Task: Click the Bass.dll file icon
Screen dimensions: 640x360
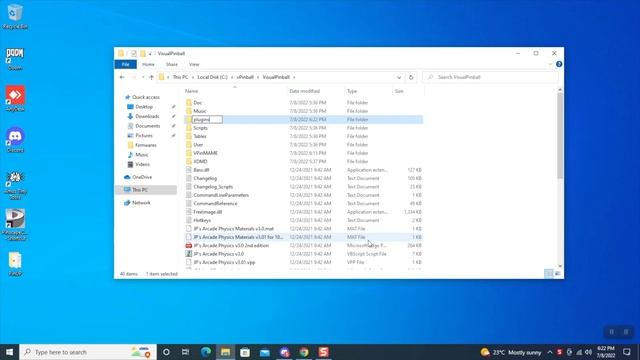Action: (x=189, y=170)
